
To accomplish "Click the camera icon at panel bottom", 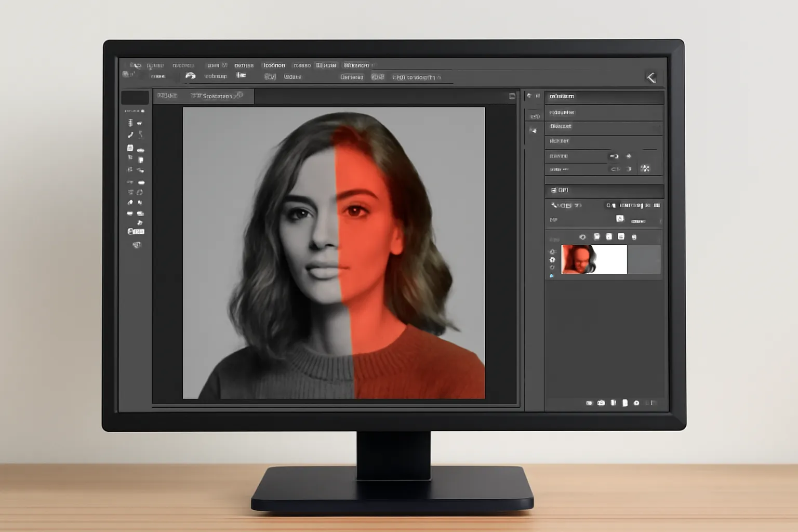I will 601,403.
